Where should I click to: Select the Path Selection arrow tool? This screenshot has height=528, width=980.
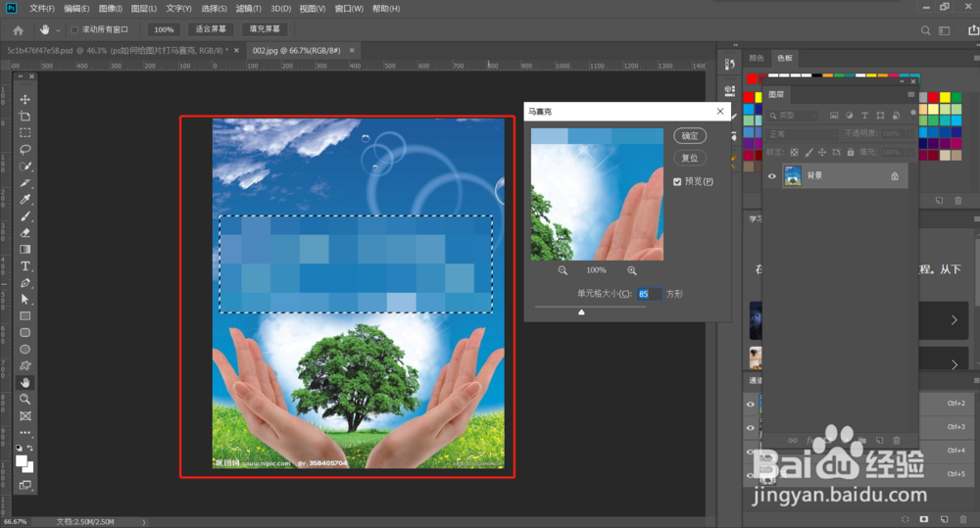click(x=25, y=300)
